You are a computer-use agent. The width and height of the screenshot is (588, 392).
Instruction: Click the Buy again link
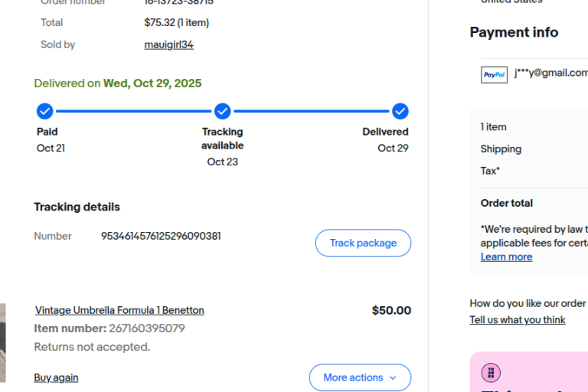click(x=56, y=377)
